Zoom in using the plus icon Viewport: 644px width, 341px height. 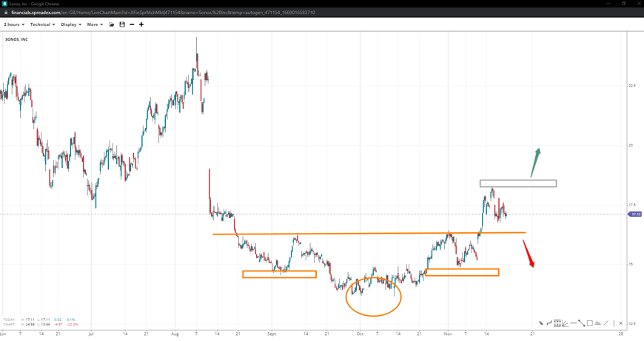141,24
